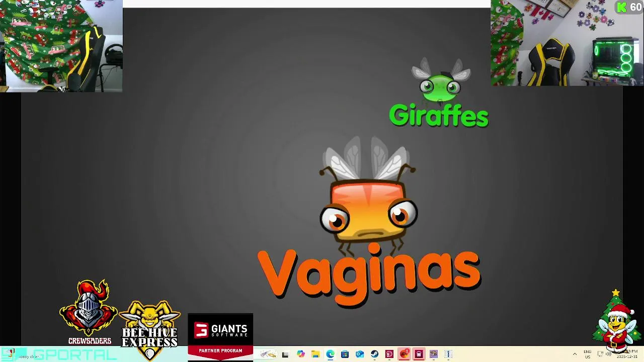Open dark red taskbar icon right of EA app

419,354
